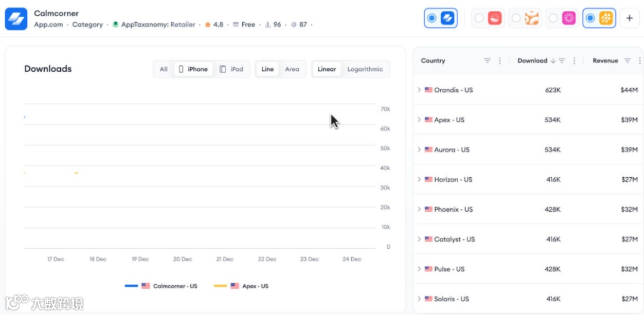
Task: Expand the Apex - US table row
Action: (419, 120)
